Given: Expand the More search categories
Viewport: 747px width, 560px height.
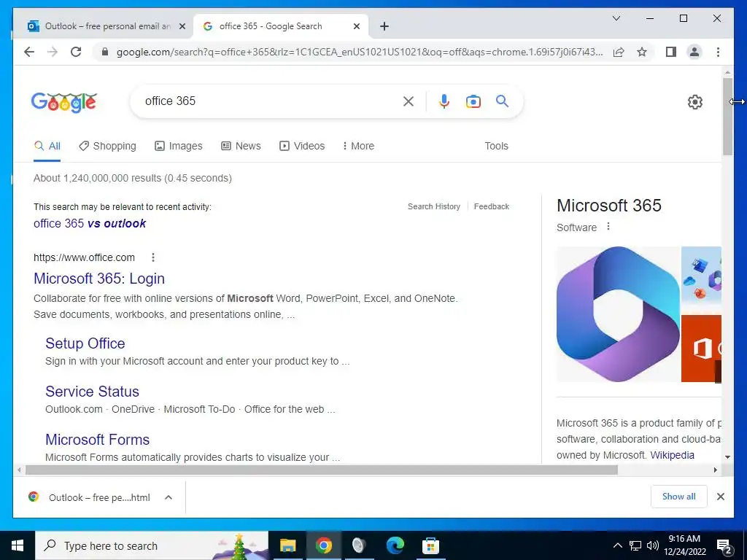Looking at the screenshot, I should tap(358, 146).
